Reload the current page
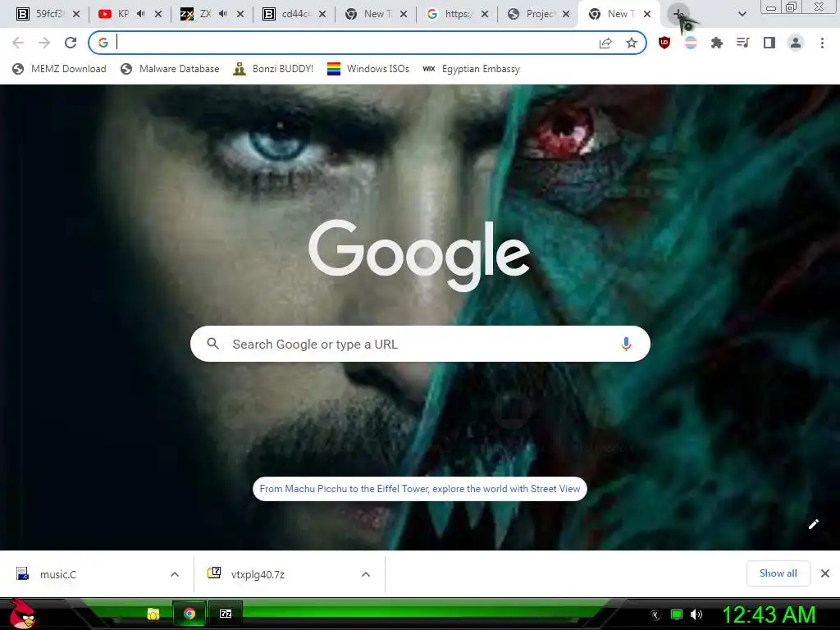 coord(71,43)
